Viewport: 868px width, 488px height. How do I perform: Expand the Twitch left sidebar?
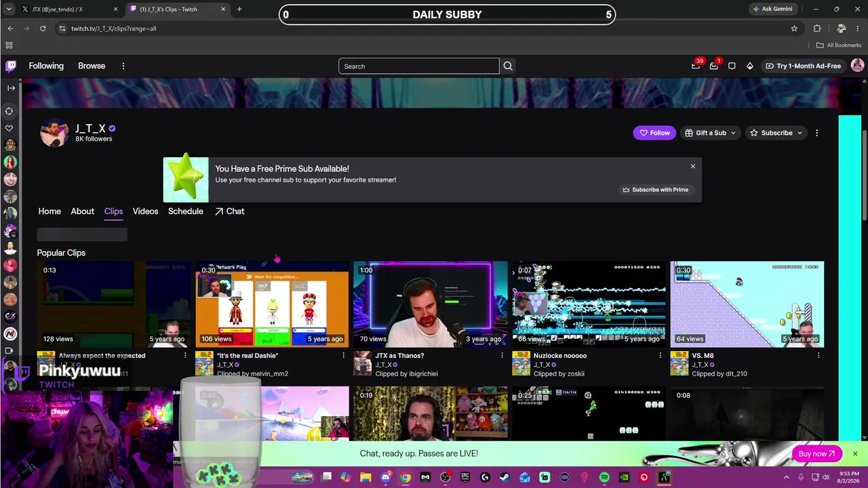click(11, 87)
